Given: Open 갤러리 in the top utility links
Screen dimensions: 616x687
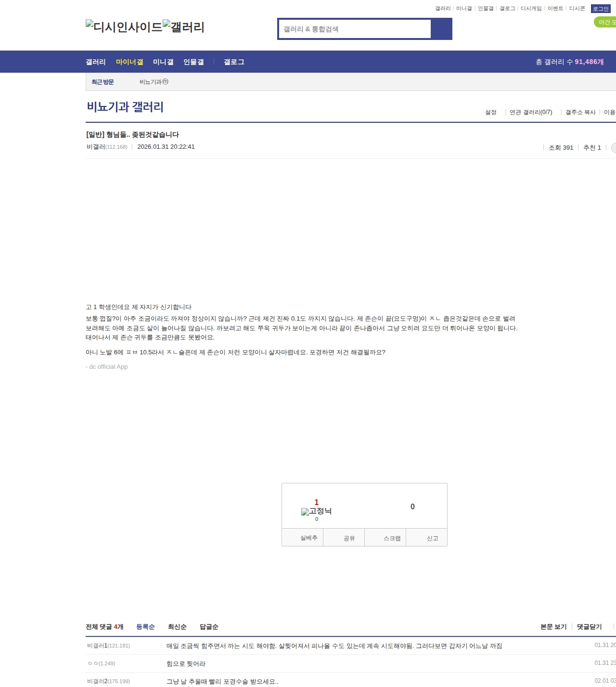Looking at the screenshot, I should tap(443, 9).
